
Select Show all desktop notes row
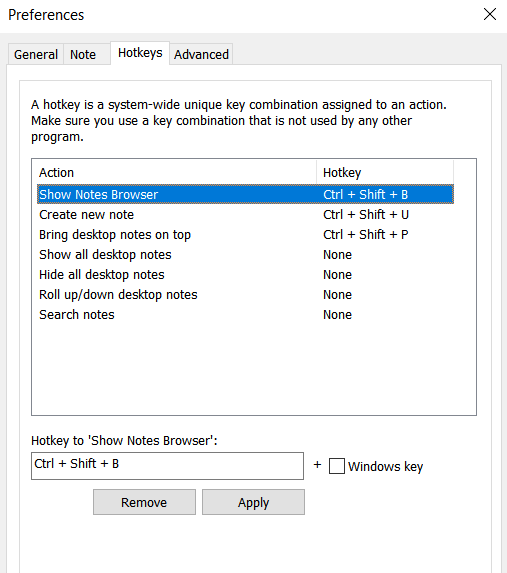(x=245, y=255)
